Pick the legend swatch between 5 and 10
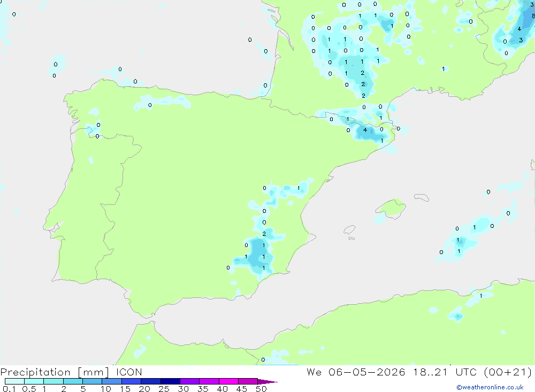Viewport: 535px width, 392px height. tap(92, 381)
